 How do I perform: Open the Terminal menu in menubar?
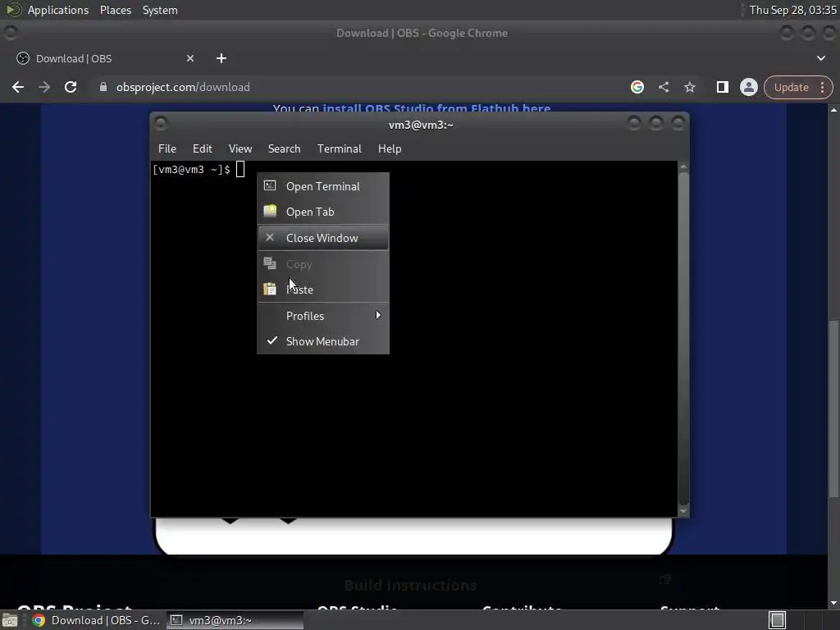click(339, 149)
